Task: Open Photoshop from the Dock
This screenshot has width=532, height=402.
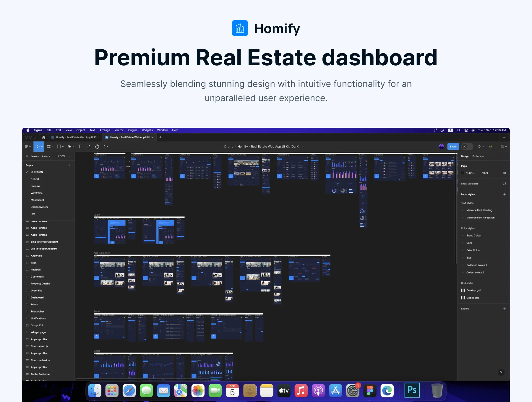Action: (412, 390)
